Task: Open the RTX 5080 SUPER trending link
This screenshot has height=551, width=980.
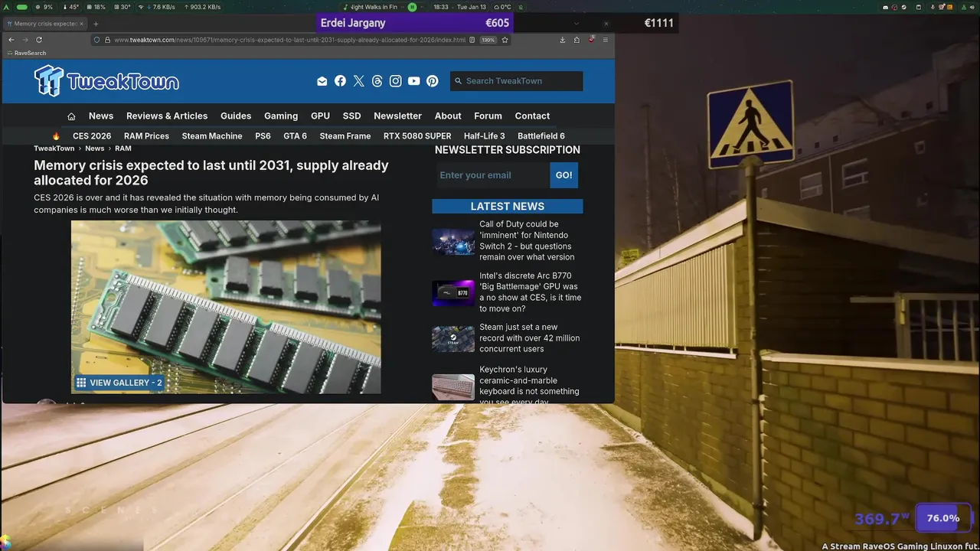Action: click(x=417, y=136)
